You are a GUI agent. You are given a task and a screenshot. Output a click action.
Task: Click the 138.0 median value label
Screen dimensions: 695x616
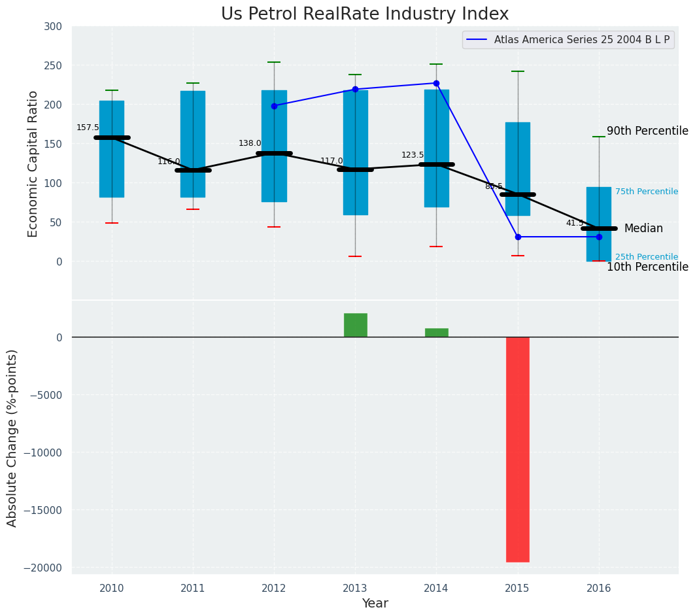point(250,143)
